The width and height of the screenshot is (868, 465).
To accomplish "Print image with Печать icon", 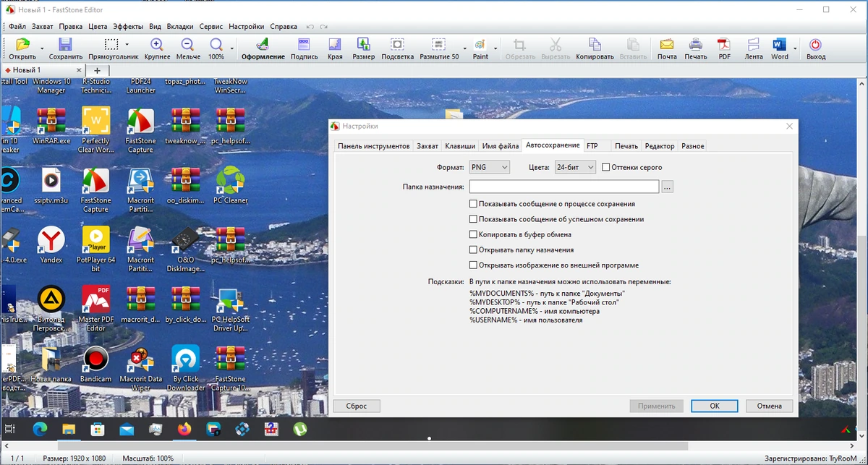I will pyautogui.click(x=696, y=48).
